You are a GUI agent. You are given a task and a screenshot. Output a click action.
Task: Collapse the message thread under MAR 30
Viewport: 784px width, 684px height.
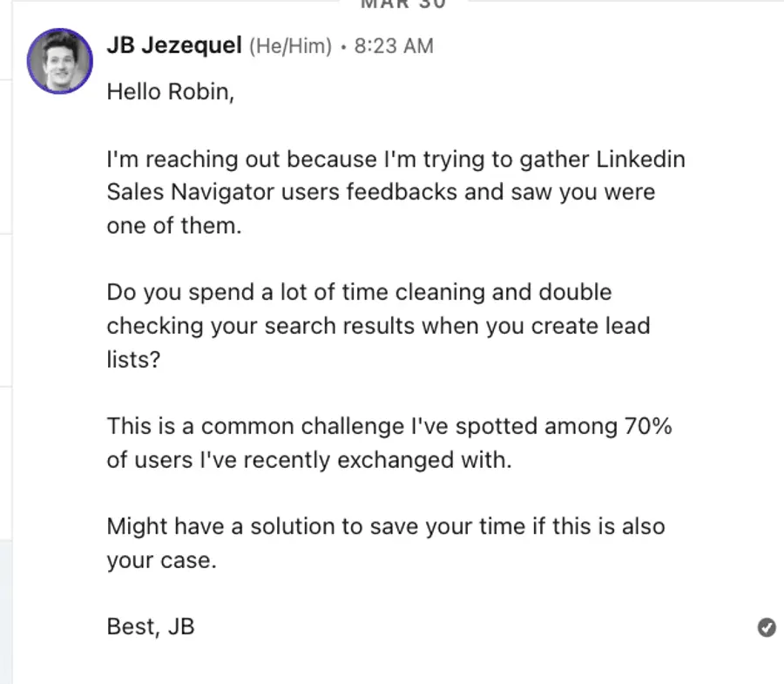coord(401,6)
